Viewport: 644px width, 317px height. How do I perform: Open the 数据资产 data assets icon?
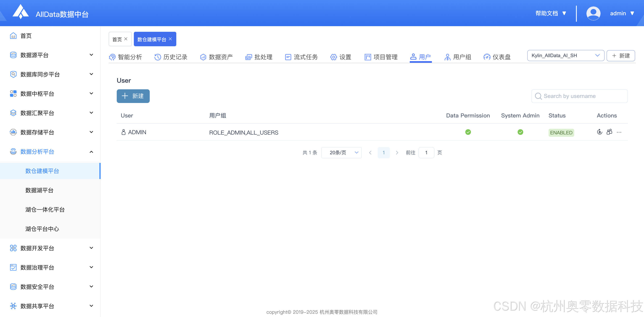pyautogui.click(x=203, y=57)
